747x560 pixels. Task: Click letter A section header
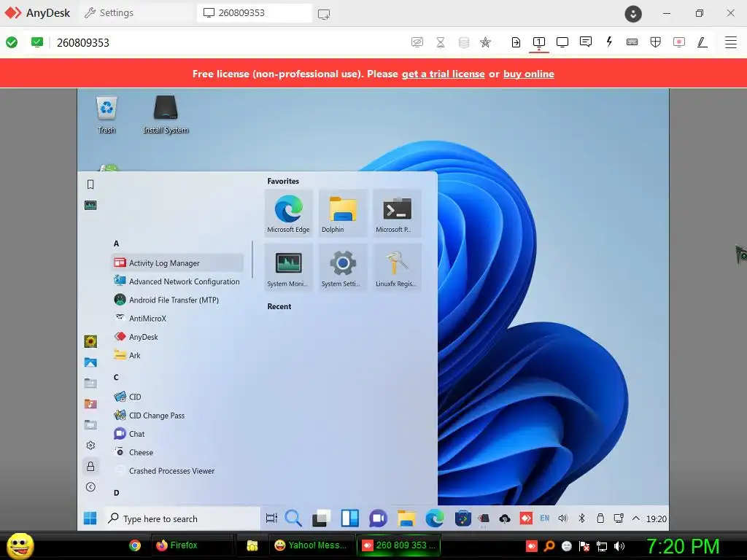pyautogui.click(x=116, y=244)
